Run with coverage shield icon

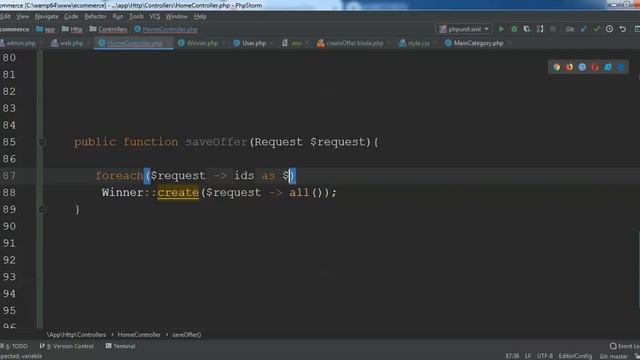(x=527, y=29)
